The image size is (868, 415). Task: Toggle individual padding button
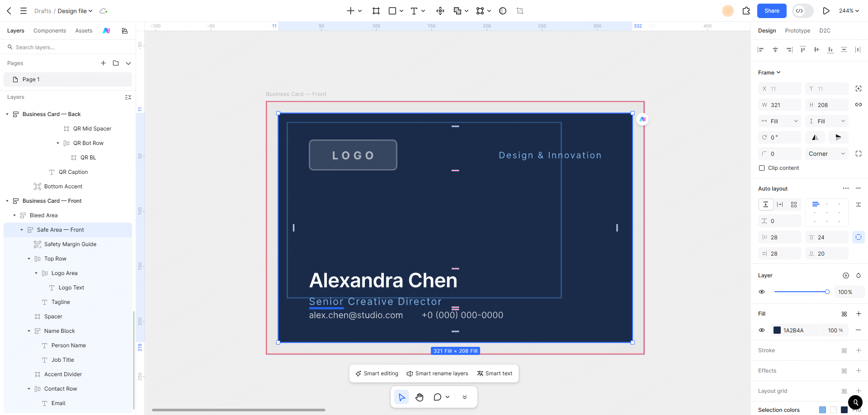pos(859,237)
